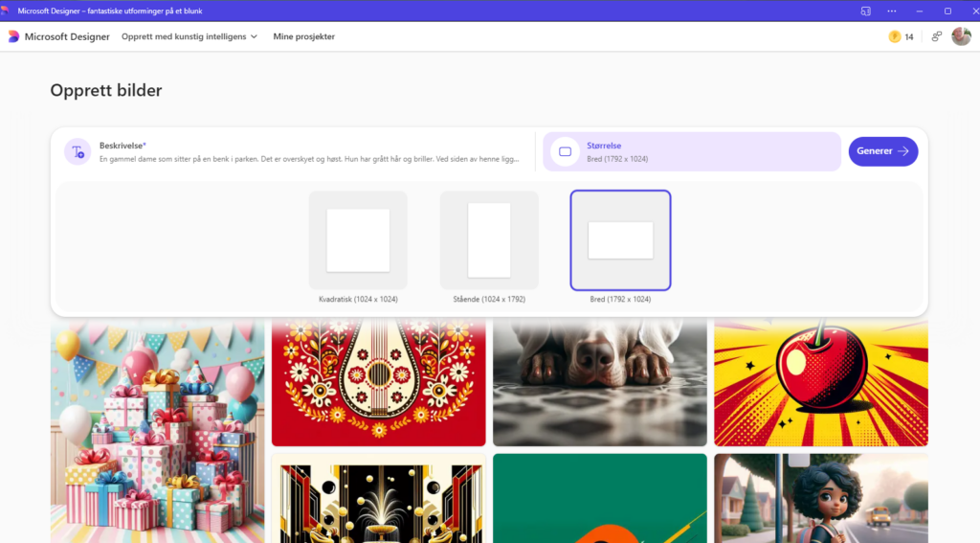Expand Opprett med kunstig intelligens dropdown
Viewport: 980px width, 543px height.
tap(189, 36)
